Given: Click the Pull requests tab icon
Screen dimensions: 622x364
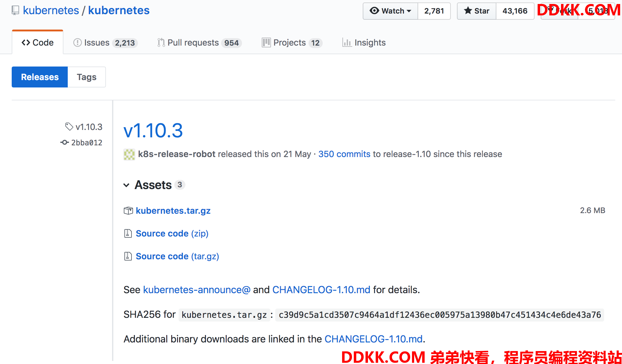Looking at the screenshot, I should [x=161, y=42].
